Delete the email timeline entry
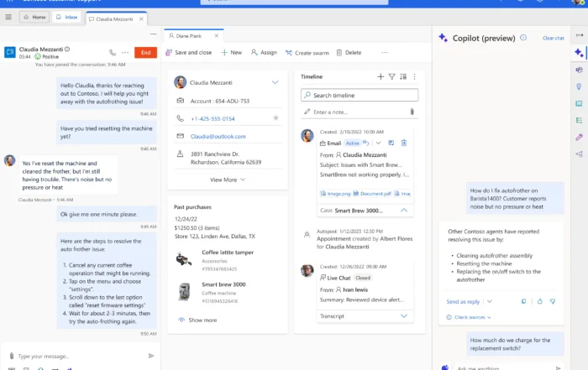 click(404, 143)
